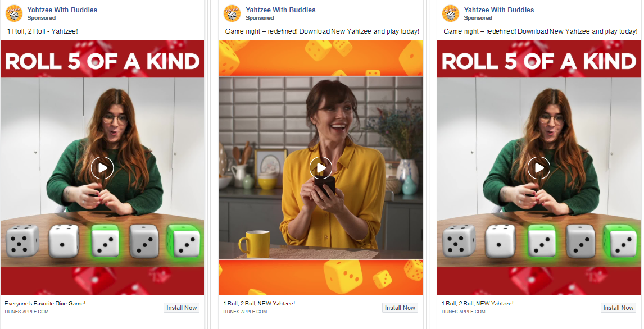Click the 'Everyone's Favorite Dice Game!' headline

45,304
